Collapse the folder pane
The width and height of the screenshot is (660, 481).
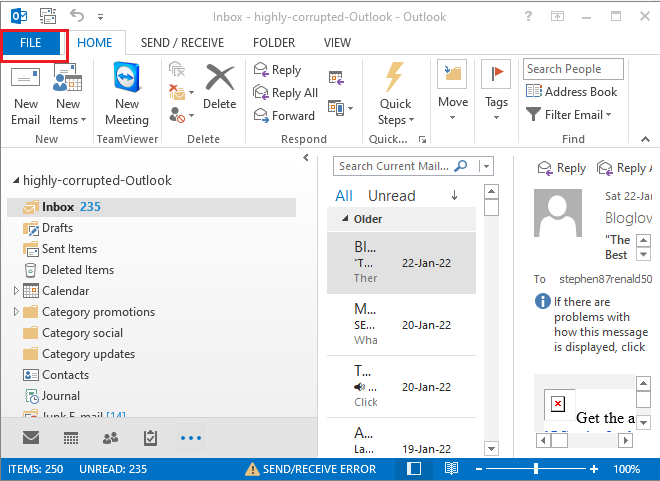coord(306,158)
